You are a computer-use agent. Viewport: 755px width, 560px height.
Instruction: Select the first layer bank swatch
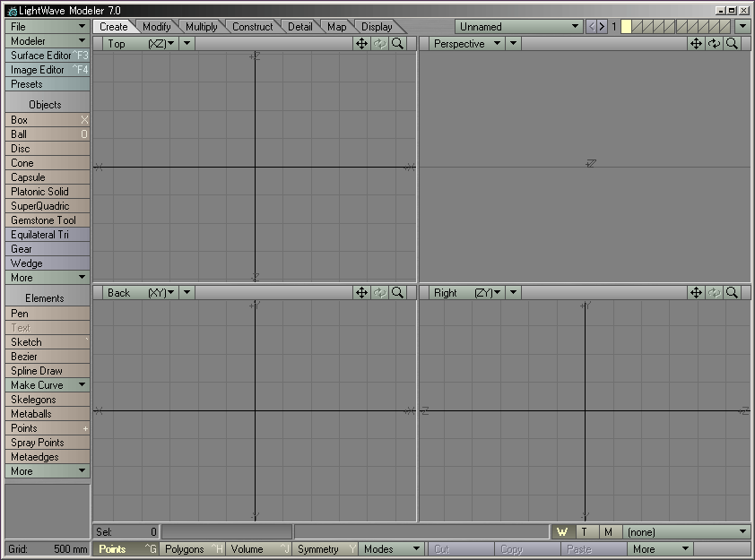click(625, 27)
